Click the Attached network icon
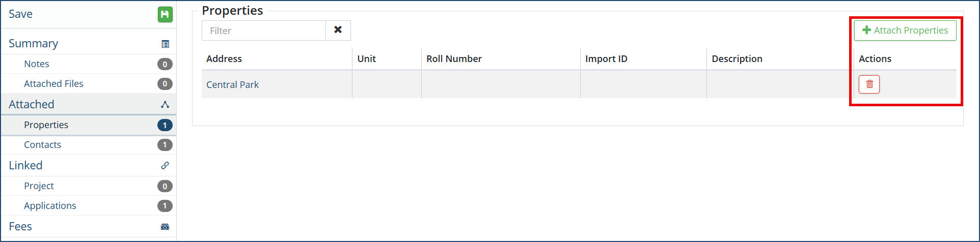This screenshot has height=242, width=980. click(165, 105)
